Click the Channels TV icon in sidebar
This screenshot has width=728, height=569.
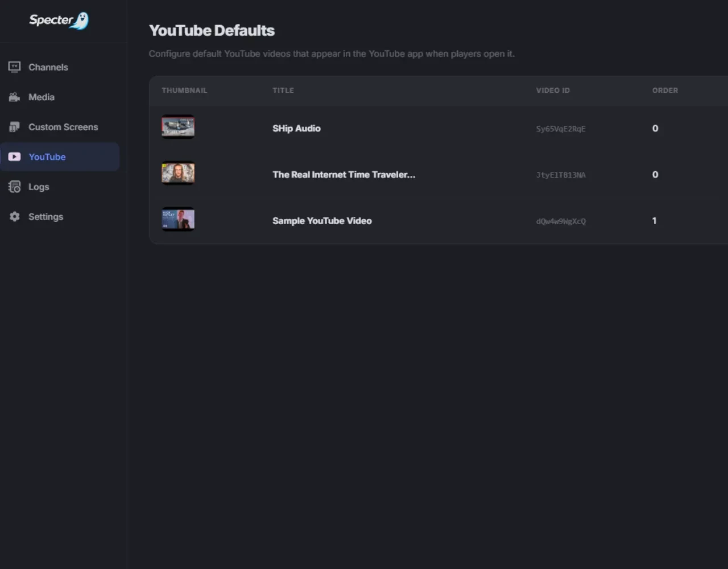click(x=14, y=67)
